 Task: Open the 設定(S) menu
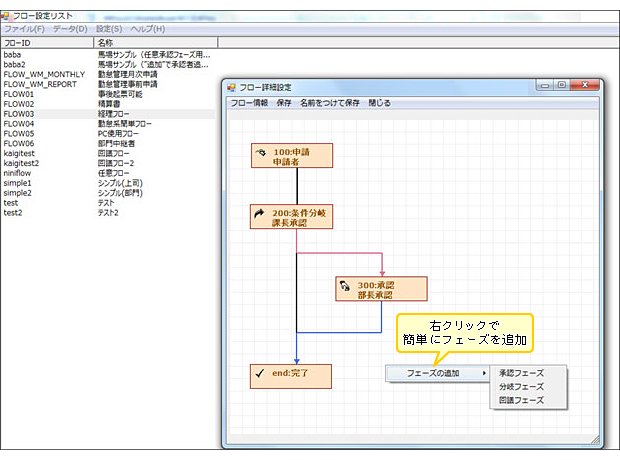(109, 29)
